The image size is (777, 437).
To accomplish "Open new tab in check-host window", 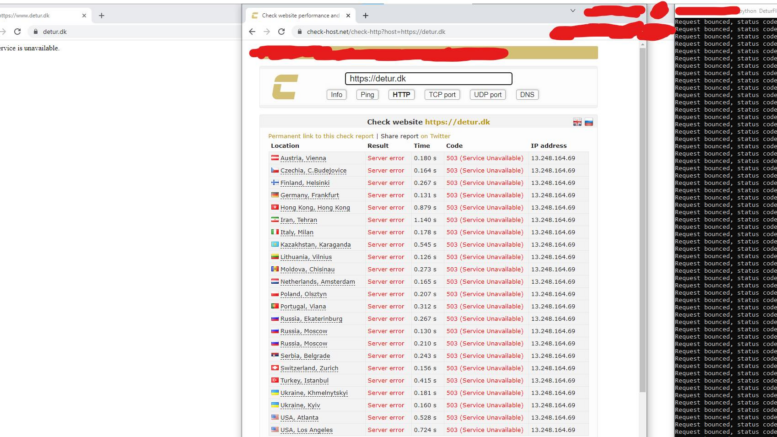I will tap(366, 15).
